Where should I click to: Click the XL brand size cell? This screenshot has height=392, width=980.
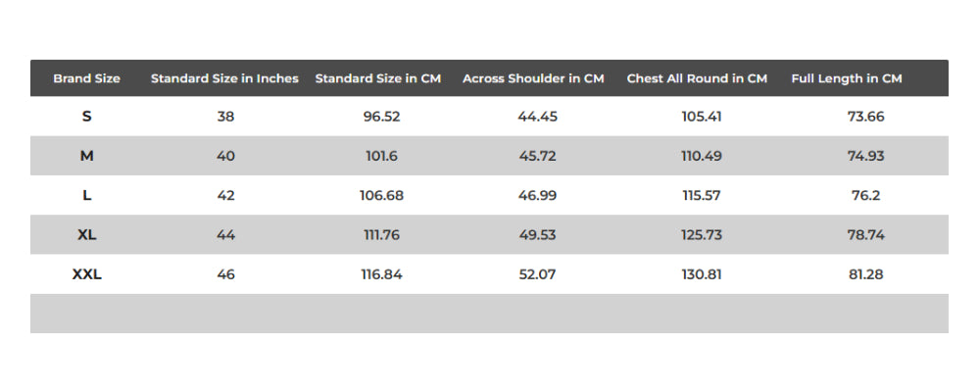[x=87, y=235]
